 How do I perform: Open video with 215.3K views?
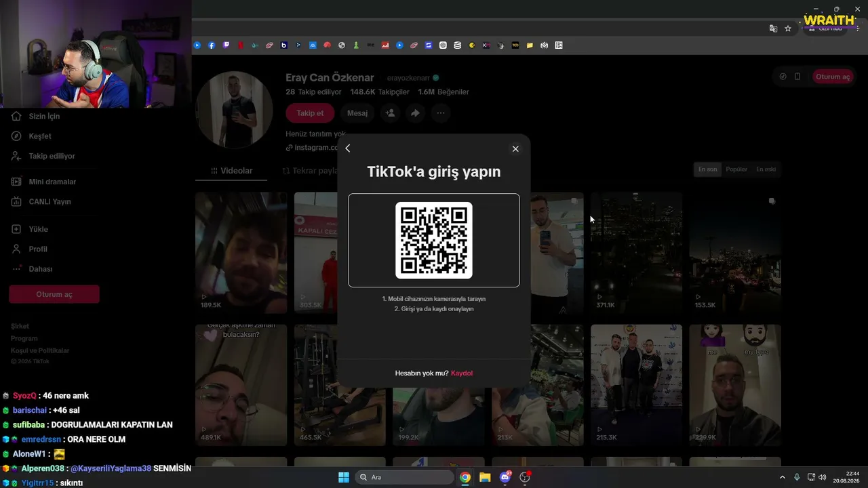636,384
